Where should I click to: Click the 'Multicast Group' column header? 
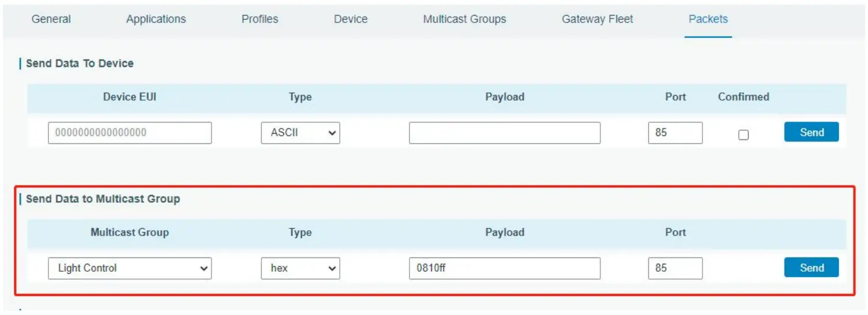130,232
